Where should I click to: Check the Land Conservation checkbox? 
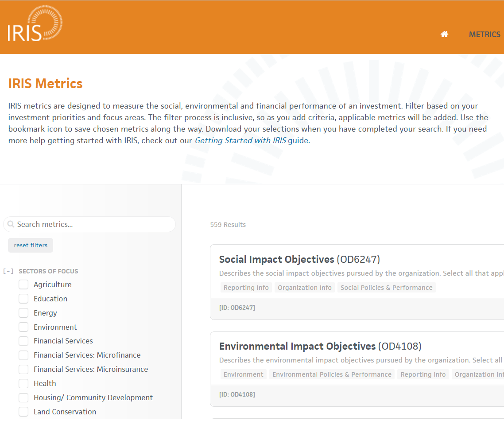click(x=23, y=412)
